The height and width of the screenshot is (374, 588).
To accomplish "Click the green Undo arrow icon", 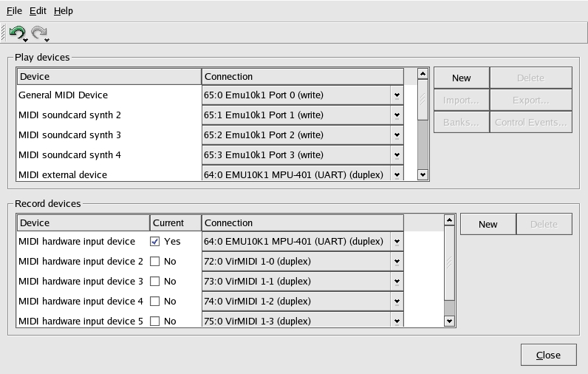I will (16, 33).
